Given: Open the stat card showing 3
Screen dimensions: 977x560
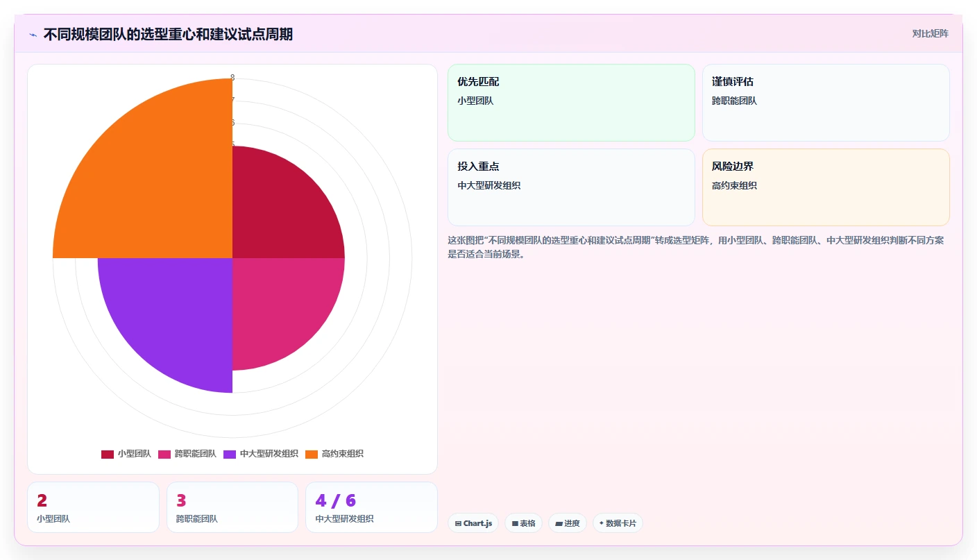Looking at the screenshot, I should (232, 507).
